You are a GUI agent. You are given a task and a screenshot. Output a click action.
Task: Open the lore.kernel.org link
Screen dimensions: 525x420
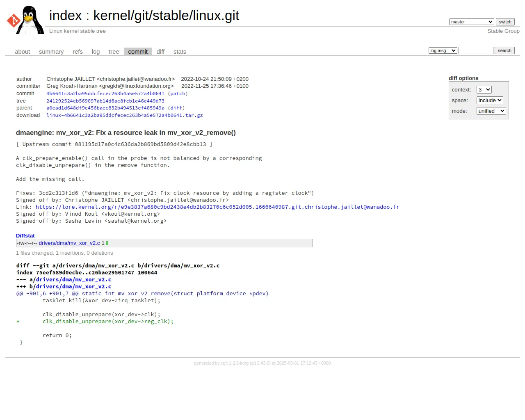(x=217, y=207)
